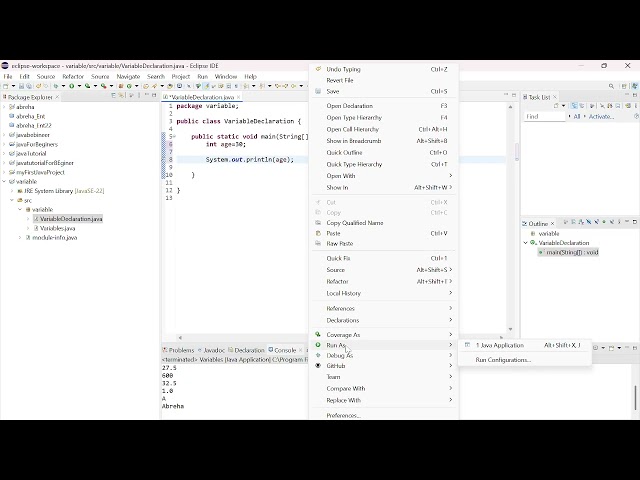Toggle Hide Non-Public Members in Outline toolbar
Viewport: 640px width, 480px height.
[x=604, y=222]
